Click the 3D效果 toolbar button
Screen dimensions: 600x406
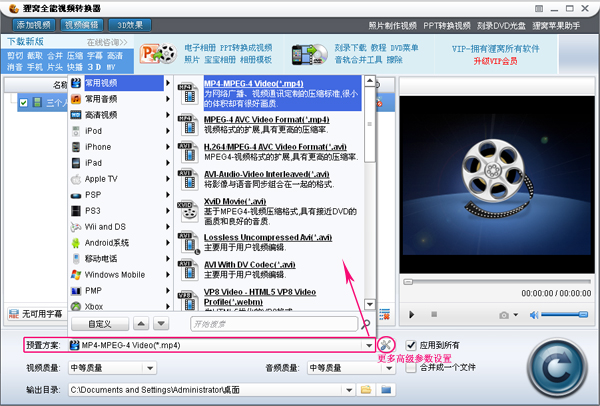click(x=130, y=25)
